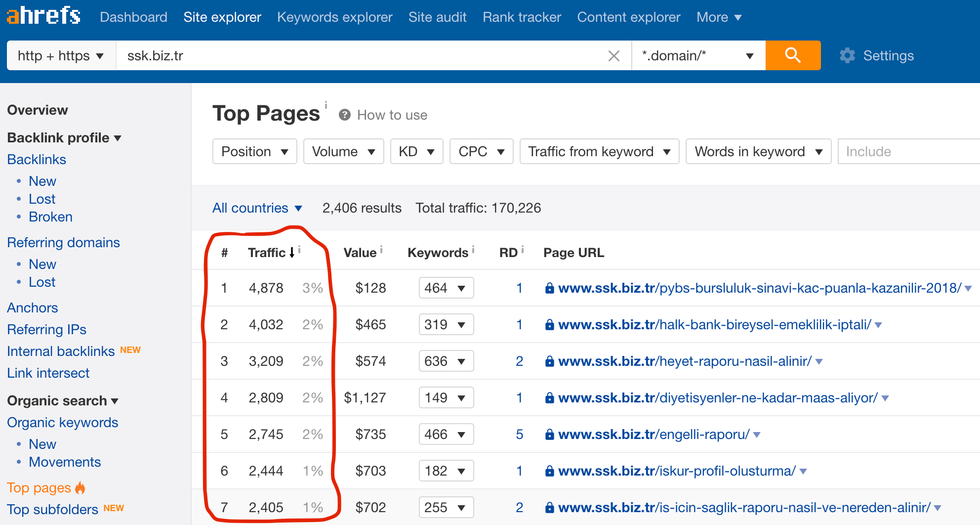The height and width of the screenshot is (525, 980).
Task: Clear the ssk.biz.tr search field with X
Action: point(614,56)
